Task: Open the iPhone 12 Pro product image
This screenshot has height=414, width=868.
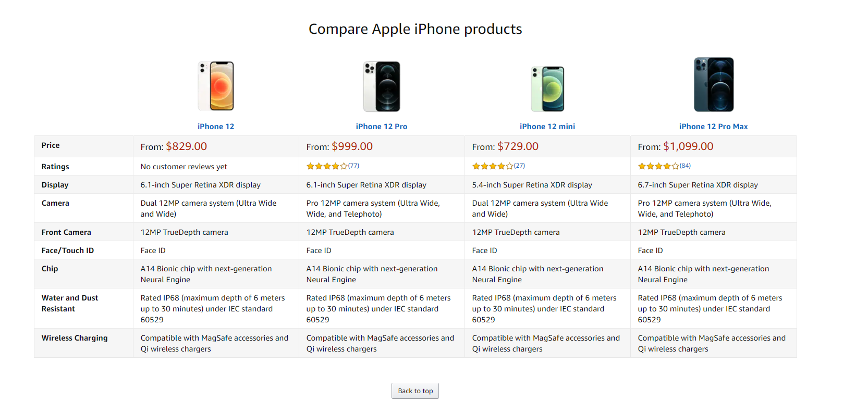Action: point(382,86)
